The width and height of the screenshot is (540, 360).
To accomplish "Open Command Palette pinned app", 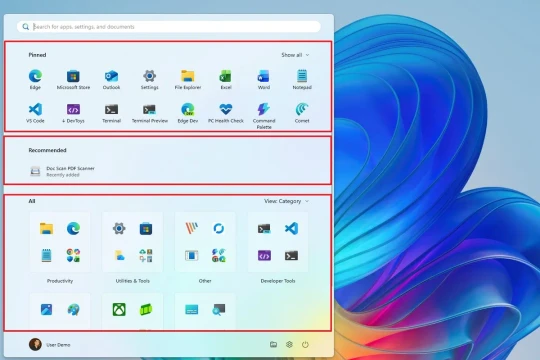I will point(264,116).
